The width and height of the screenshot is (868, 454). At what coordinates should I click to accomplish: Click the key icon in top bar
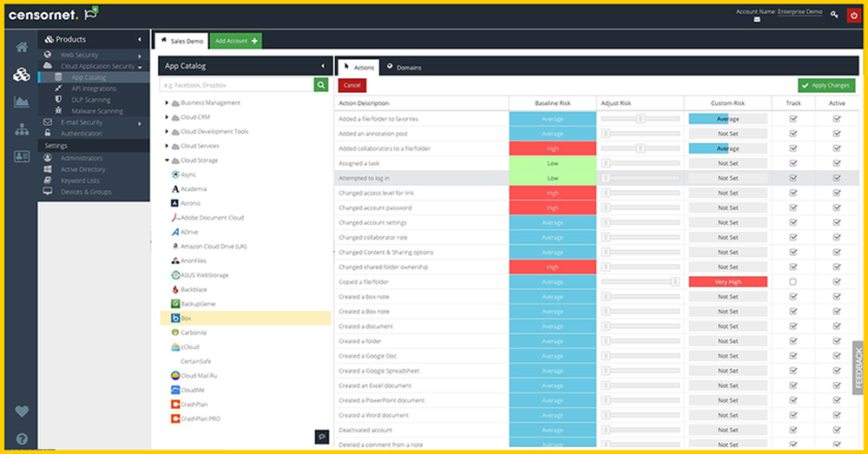tap(834, 15)
